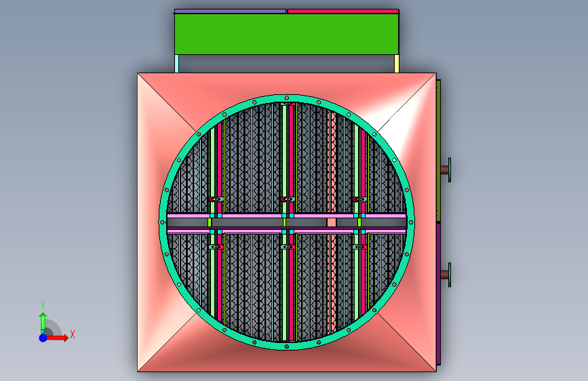Click the "X" axis label
The height and width of the screenshot is (381, 588).
point(73,334)
